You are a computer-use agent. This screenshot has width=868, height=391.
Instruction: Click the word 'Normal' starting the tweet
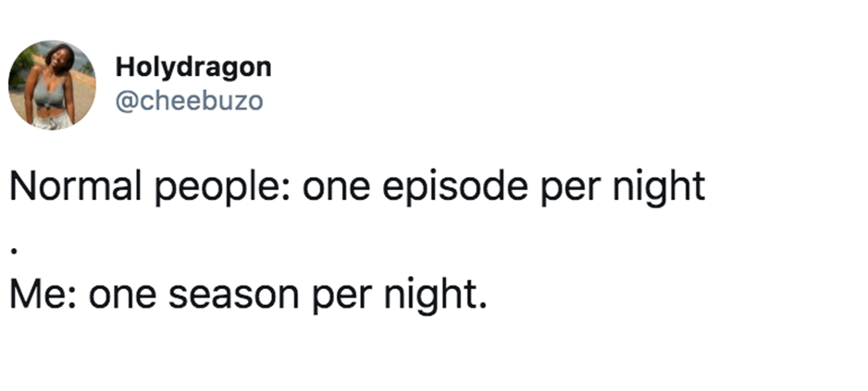[75, 186]
